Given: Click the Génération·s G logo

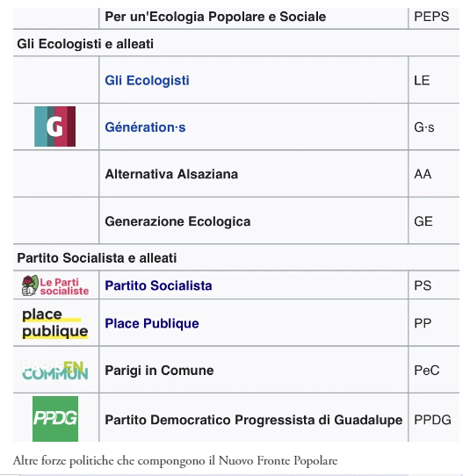Looking at the screenshot, I should pyautogui.click(x=55, y=126).
